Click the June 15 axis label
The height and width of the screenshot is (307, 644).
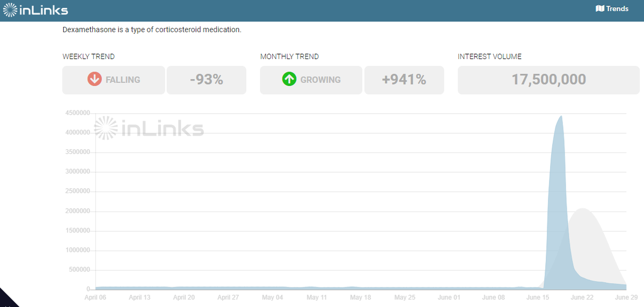click(537, 297)
